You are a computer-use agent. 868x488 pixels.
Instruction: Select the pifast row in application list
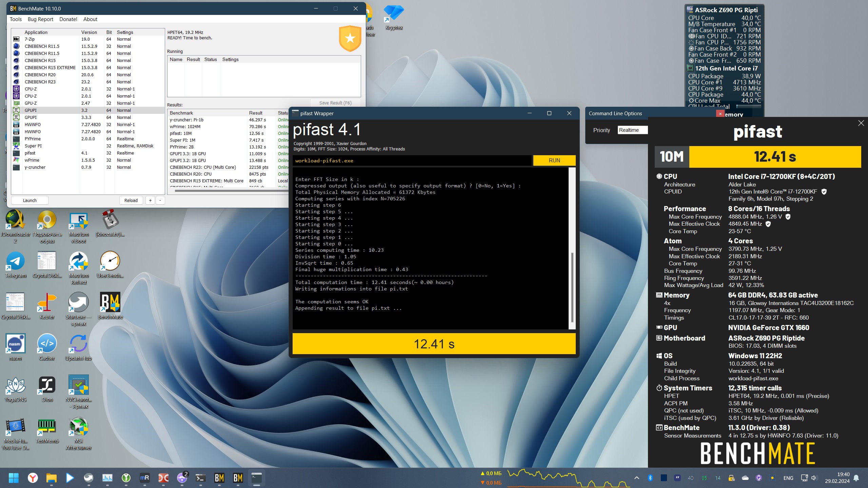[x=87, y=153]
